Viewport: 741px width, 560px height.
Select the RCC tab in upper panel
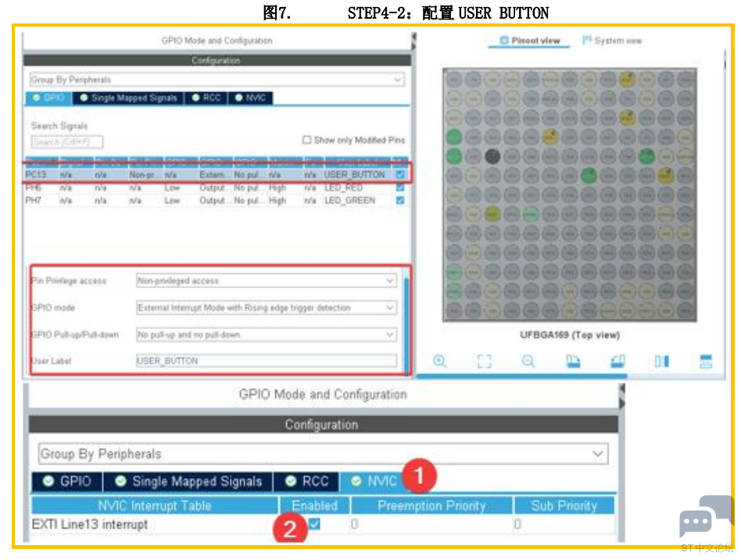(x=206, y=98)
